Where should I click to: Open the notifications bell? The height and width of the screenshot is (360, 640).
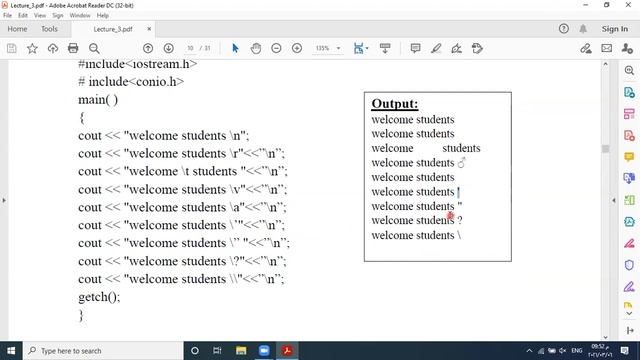tap(583, 29)
